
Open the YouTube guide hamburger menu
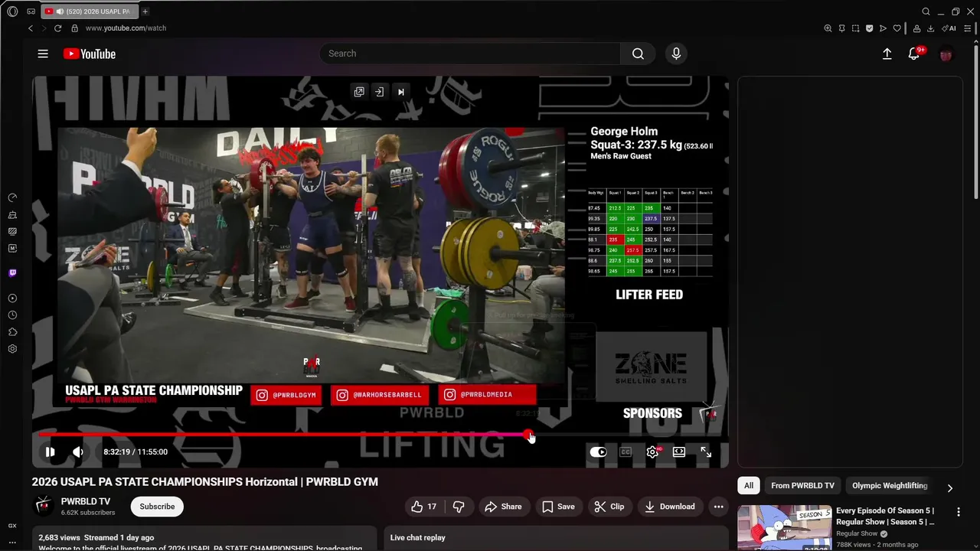pos(43,54)
